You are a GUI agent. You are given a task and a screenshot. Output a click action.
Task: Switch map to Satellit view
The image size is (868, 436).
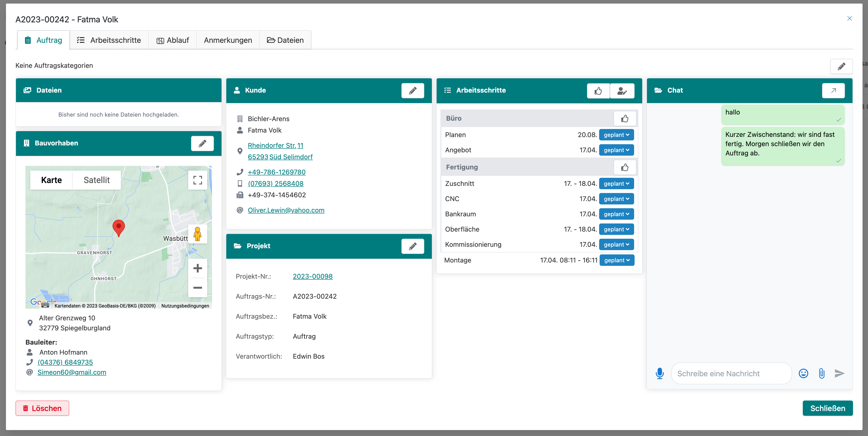tap(96, 180)
